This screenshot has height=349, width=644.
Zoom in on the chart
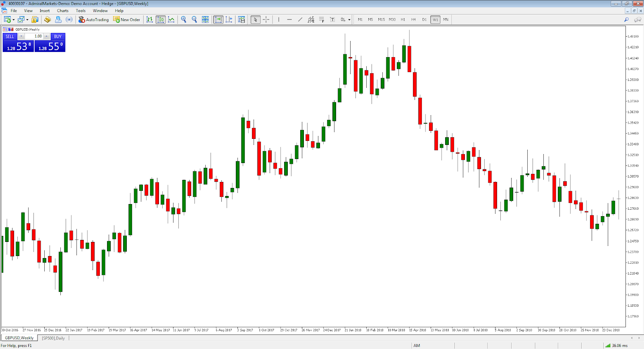click(184, 19)
